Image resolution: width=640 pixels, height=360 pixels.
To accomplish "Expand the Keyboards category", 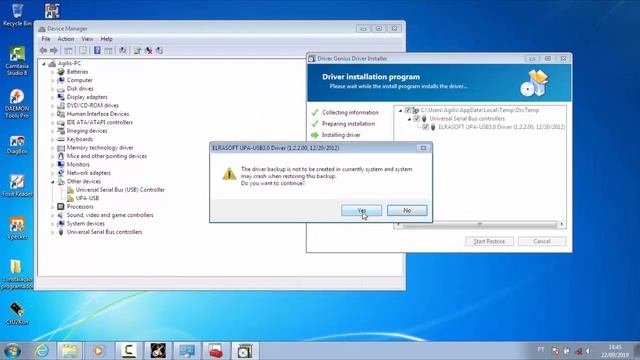I will [x=53, y=139].
